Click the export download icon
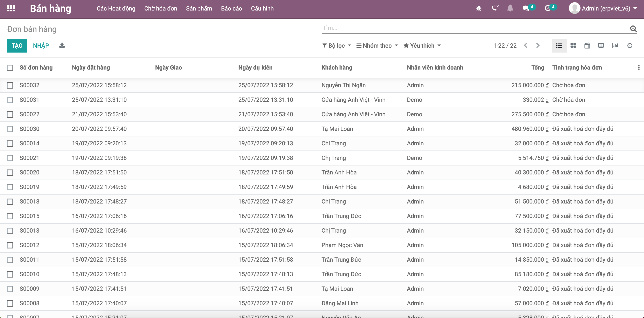 click(62, 45)
